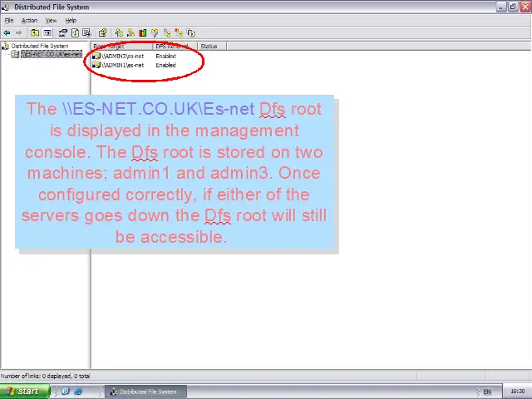
Task: Click the Delete Root icon with red X
Action: point(179,33)
